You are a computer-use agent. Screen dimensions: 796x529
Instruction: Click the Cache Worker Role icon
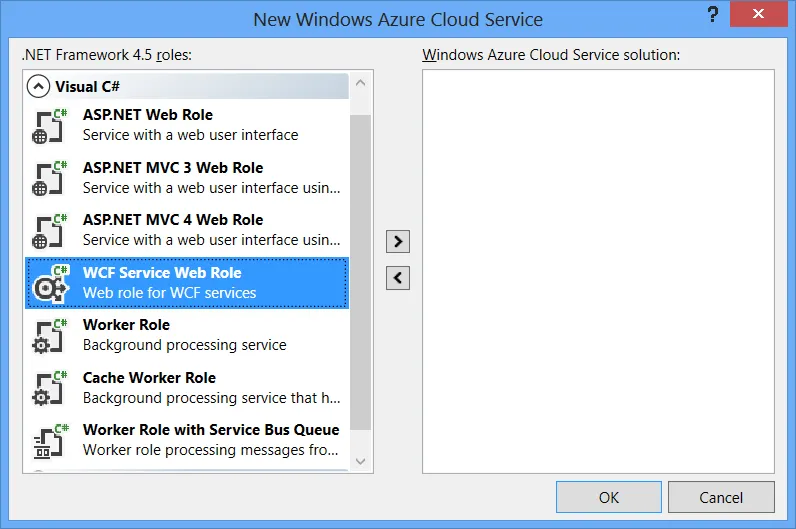click(49, 388)
